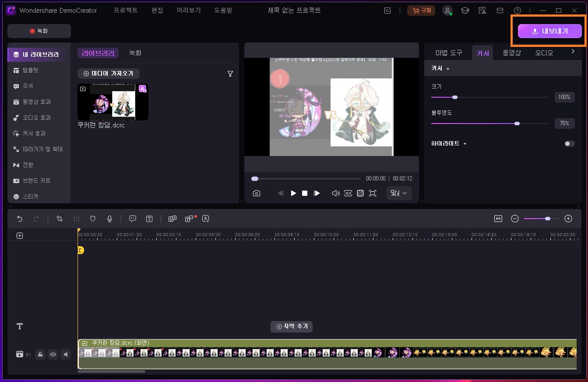Screen dimensions: 588x382
Task: Select the 라이브러리 tab
Action: tap(98, 53)
